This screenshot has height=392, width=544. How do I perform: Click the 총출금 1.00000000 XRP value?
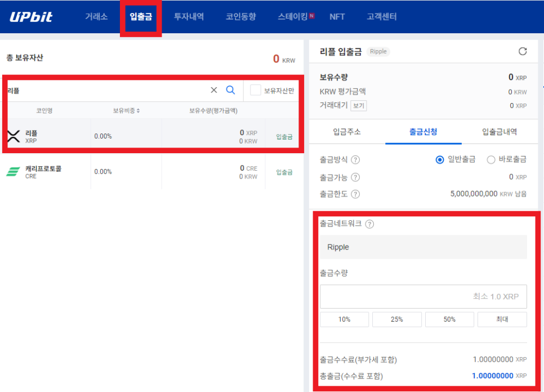500,376
